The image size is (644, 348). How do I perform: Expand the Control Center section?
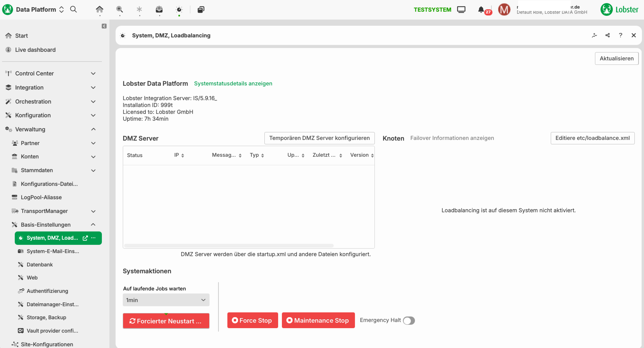pos(93,73)
